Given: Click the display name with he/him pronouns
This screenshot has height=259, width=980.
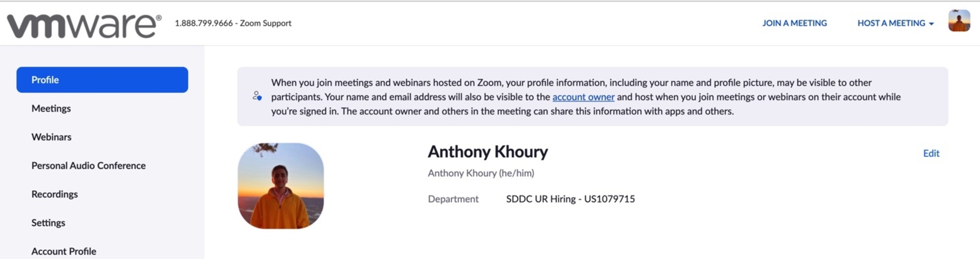Looking at the screenshot, I should click(481, 173).
